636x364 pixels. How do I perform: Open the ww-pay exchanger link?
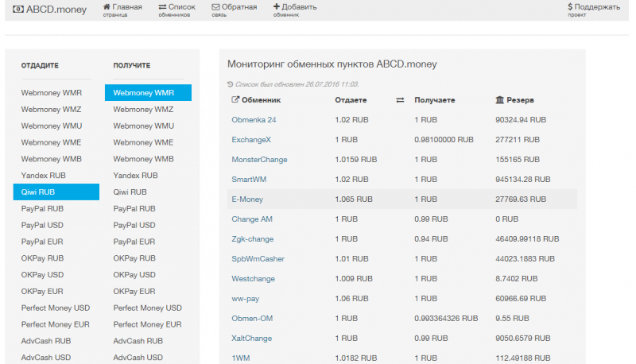point(246,298)
